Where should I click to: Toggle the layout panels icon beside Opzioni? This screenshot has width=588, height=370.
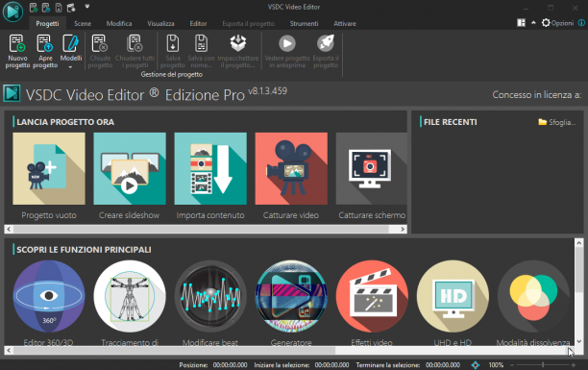522,23
